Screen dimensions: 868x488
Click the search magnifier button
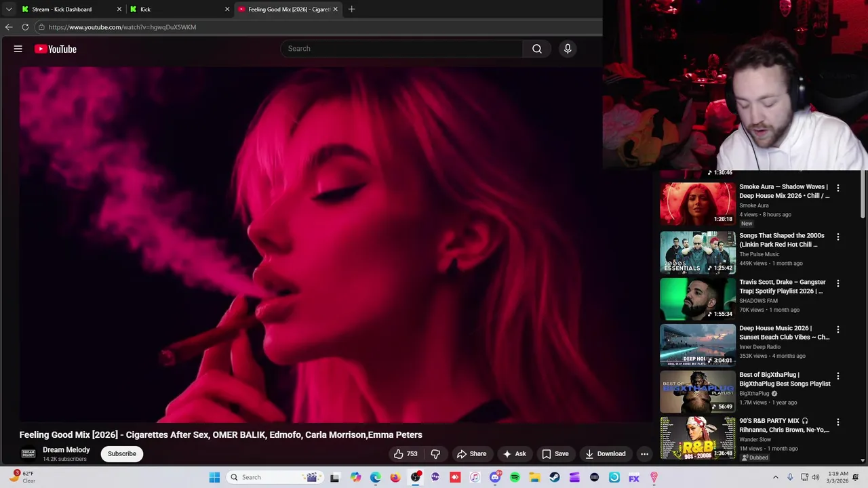click(537, 49)
